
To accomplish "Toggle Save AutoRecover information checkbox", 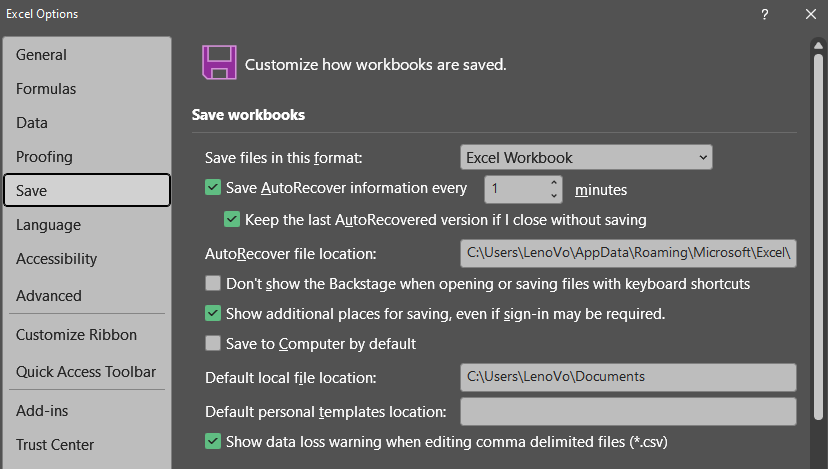I will point(212,187).
